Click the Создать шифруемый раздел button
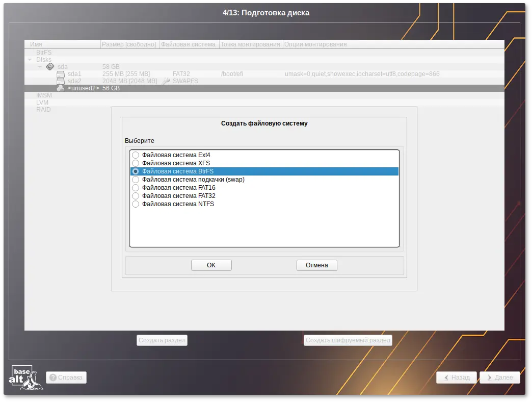532x402 pixels. click(348, 340)
